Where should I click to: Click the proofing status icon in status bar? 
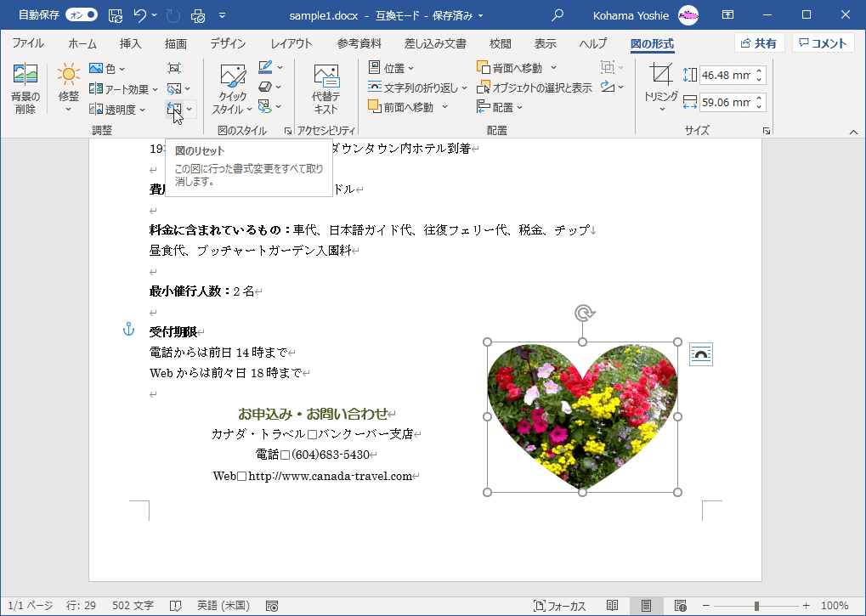click(x=174, y=608)
